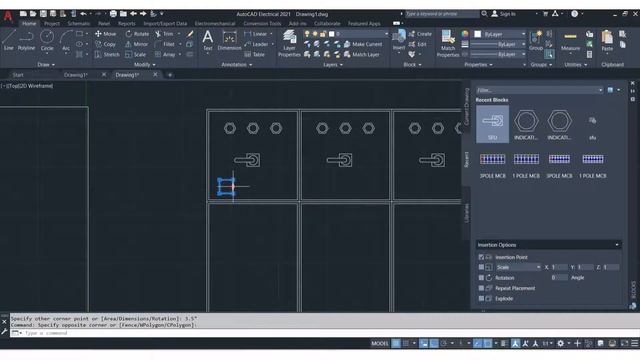This screenshot has height=360, width=640.
Task: Toggle snap mode in status bar
Action: point(406,343)
